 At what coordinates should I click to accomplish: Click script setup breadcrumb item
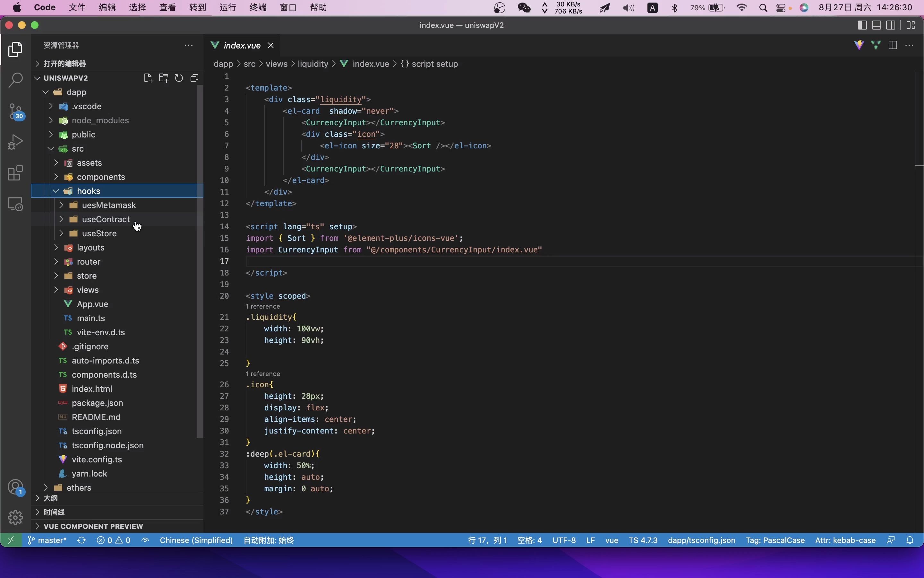[x=429, y=64]
